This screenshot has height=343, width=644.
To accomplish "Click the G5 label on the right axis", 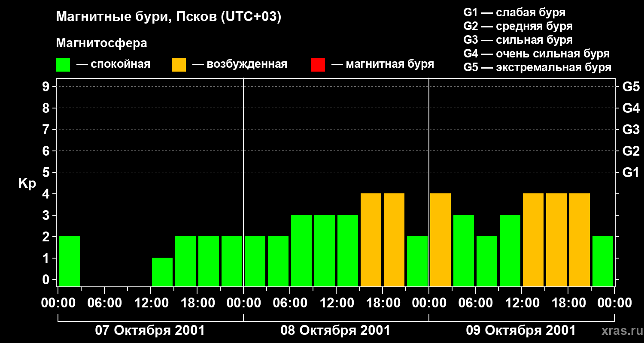I will (631, 87).
